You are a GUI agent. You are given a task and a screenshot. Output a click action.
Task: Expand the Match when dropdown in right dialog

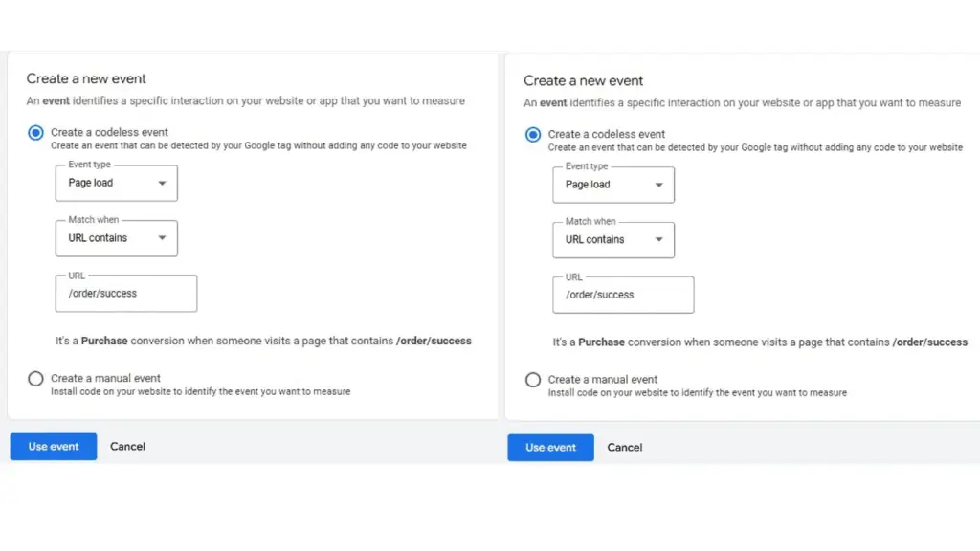[613, 240]
